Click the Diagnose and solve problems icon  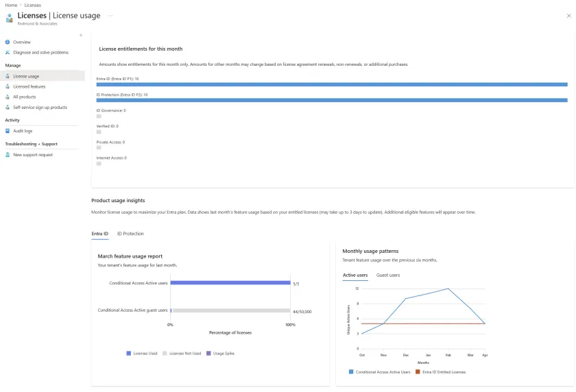coord(8,53)
